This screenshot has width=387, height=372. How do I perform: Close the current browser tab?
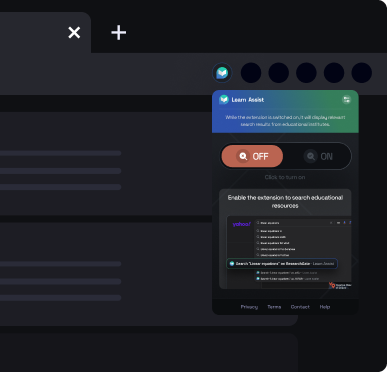click(74, 33)
